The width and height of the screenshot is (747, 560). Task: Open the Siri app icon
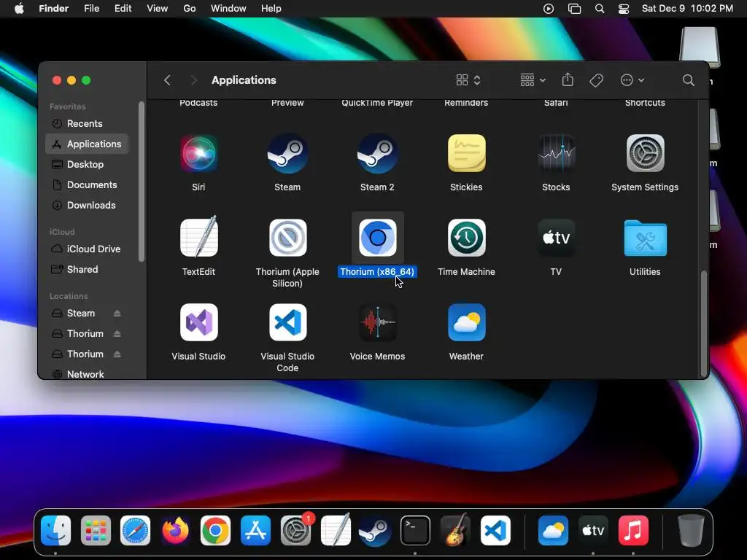pos(198,153)
